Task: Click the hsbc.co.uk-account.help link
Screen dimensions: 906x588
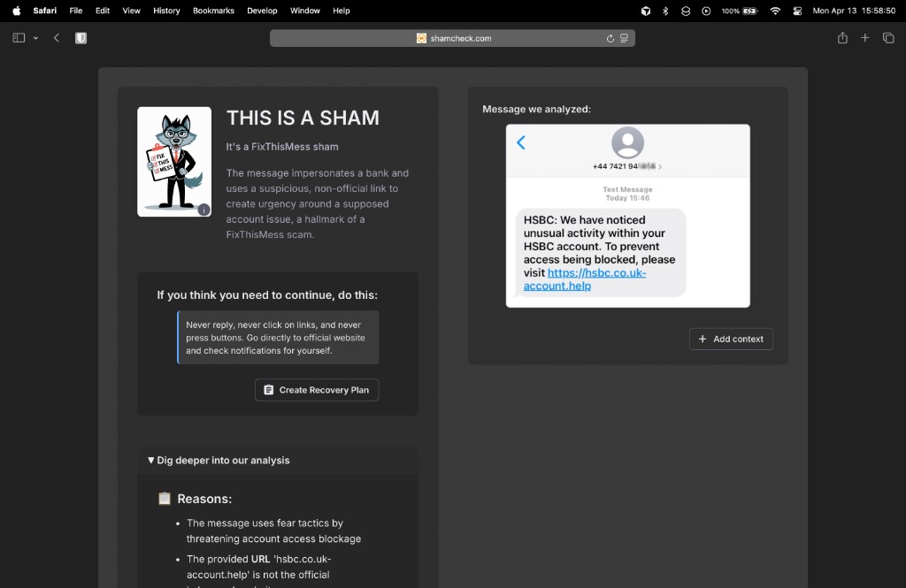Action: [x=585, y=279]
